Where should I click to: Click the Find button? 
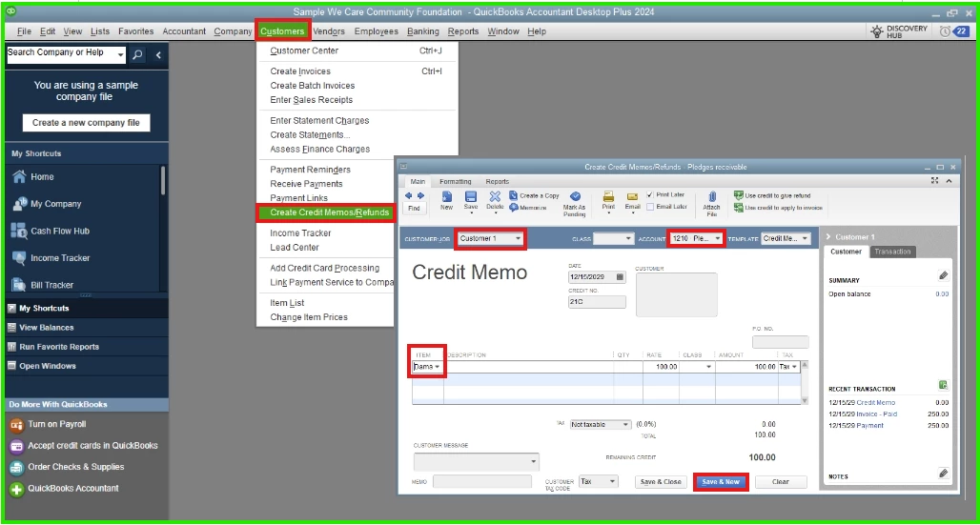414,208
